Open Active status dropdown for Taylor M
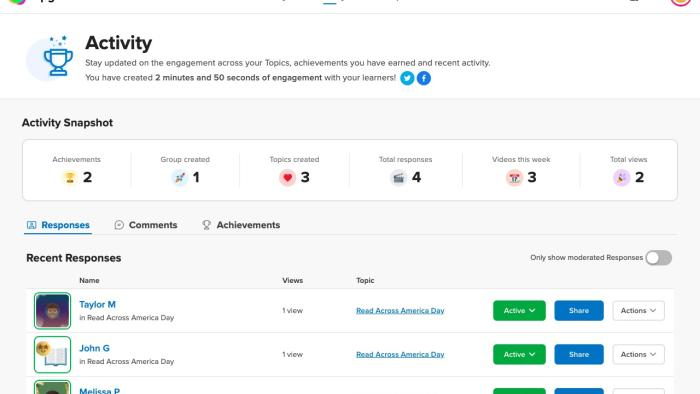The width and height of the screenshot is (700, 394). pyautogui.click(x=519, y=311)
